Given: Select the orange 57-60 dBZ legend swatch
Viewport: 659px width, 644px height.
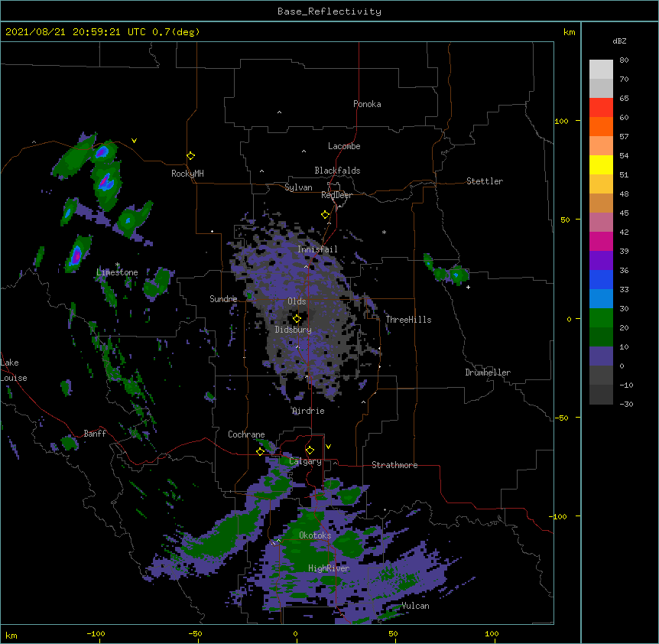Looking at the screenshot, I should pyautogui.click(x=601, y=126).
